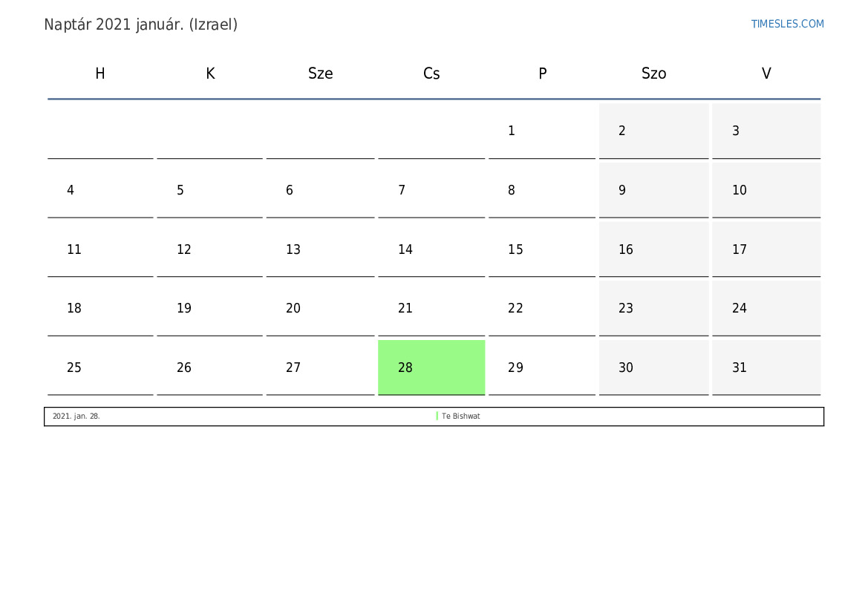The height and width of the screenshot is (614, 868).
Task: Select day 24 weekend cell
Action: tap(766, 308)
